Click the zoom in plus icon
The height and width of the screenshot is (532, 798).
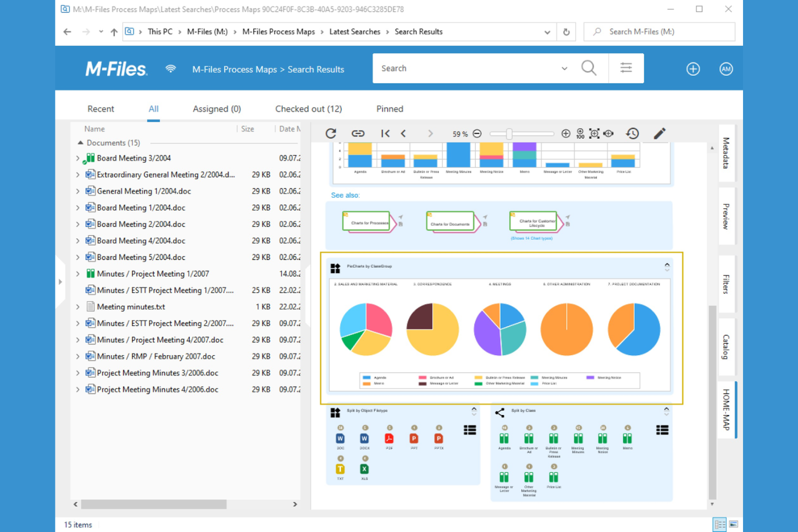coord(566,134)
